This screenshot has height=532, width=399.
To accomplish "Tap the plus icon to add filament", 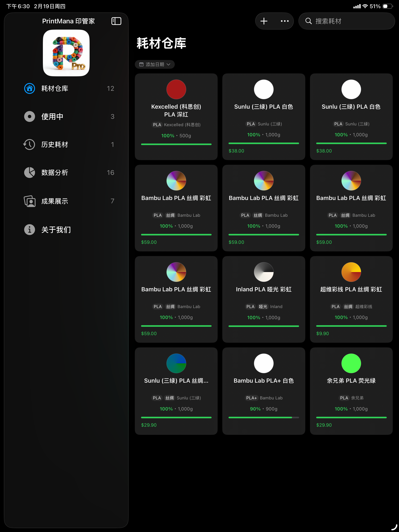I will (x=264, y=21).
